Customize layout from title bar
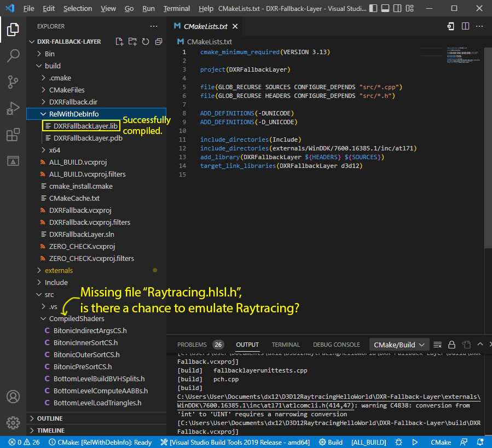The height and width of the screenshot is (448, 492). tap(409, 8)
